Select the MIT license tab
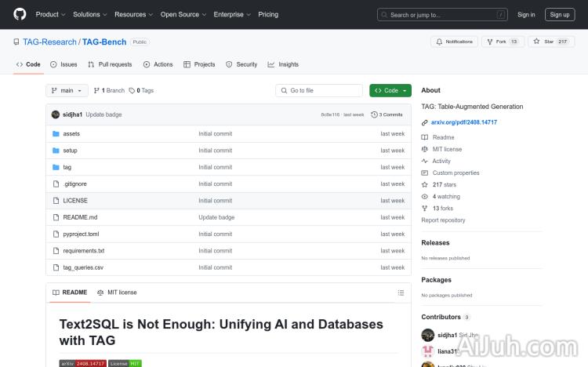Viewport: 588px width, 367px height. tap(117, 293)
